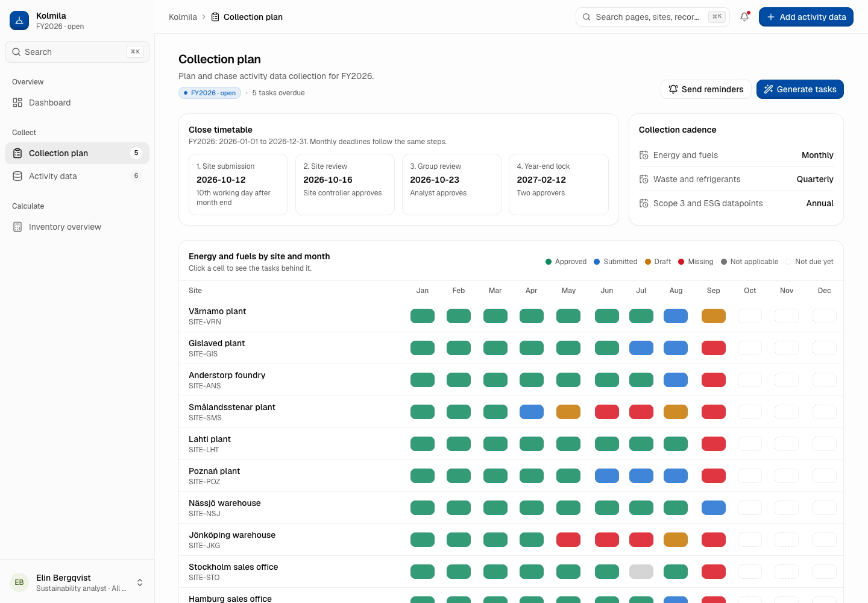This screenshot has height=603, width=868.
Task: Click the calendar icon beside Energy and fuels
Action: click(x=644, y=155)
